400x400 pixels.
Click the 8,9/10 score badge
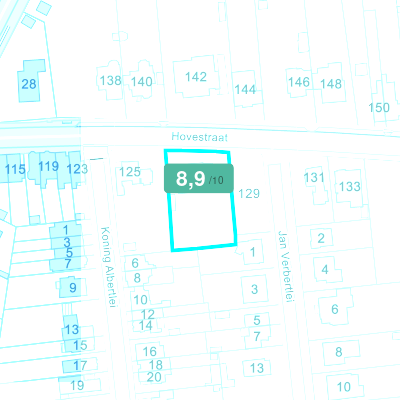pos(199,178)
